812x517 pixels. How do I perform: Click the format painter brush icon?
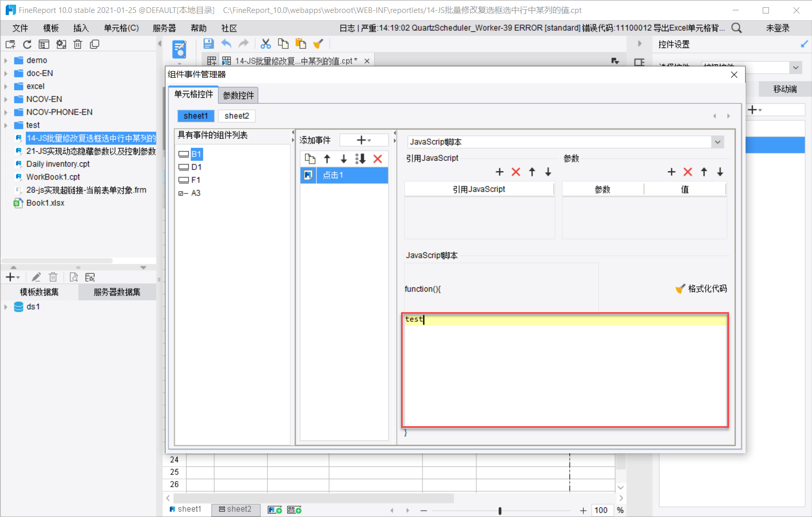point(318,44)
